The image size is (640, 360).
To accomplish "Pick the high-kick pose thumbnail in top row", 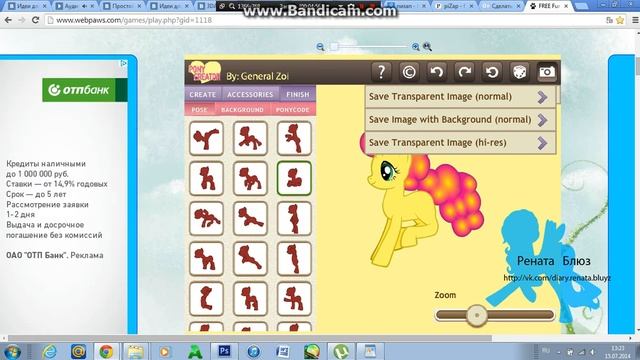I will 207,138.
